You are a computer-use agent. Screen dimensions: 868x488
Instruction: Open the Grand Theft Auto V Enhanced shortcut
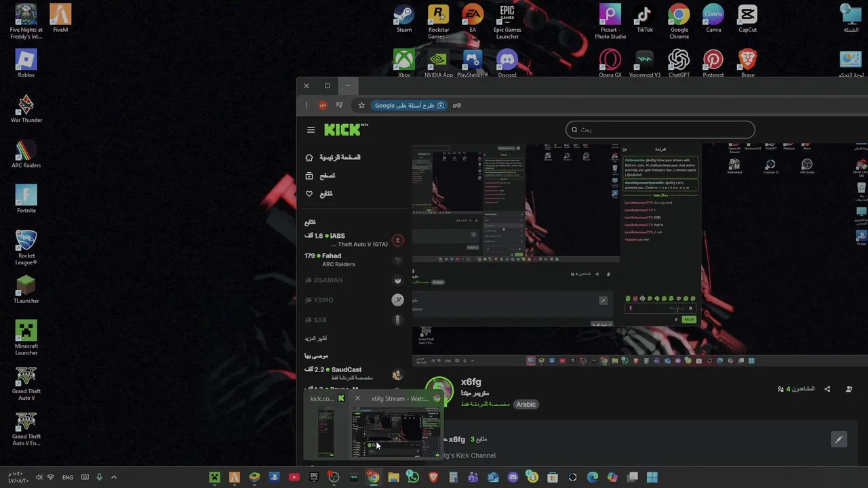(x=26, y=428)
